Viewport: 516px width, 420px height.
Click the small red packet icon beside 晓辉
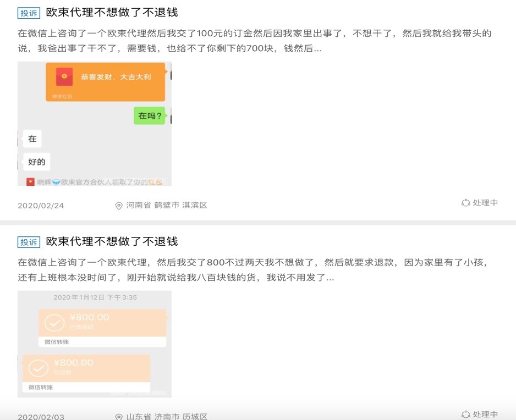[30, 182]
